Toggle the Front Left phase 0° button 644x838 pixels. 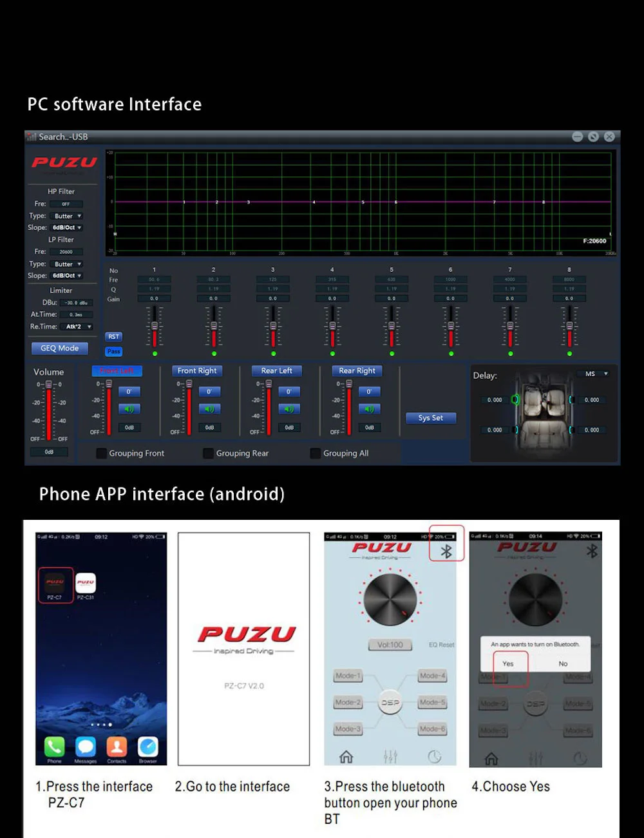pyautogui.click(x=129, y=392)
